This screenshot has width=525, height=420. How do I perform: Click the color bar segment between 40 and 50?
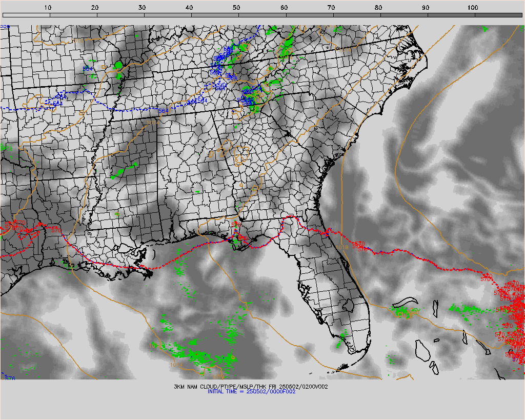215,15
